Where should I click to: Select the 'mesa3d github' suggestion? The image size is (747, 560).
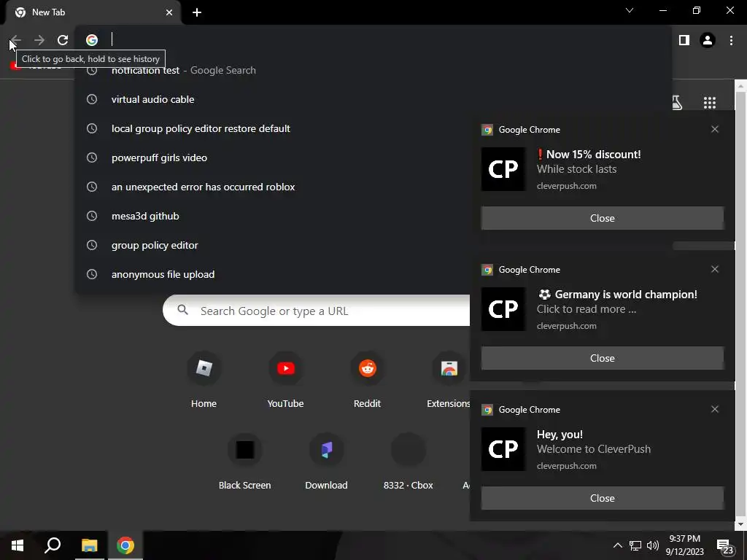tap(273, 216)
